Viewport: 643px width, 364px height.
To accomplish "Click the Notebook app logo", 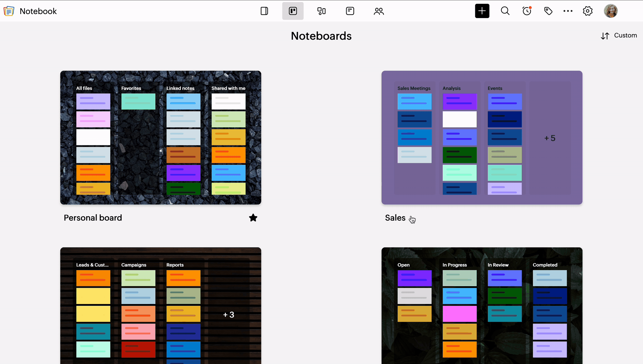I will pos(9,11).
